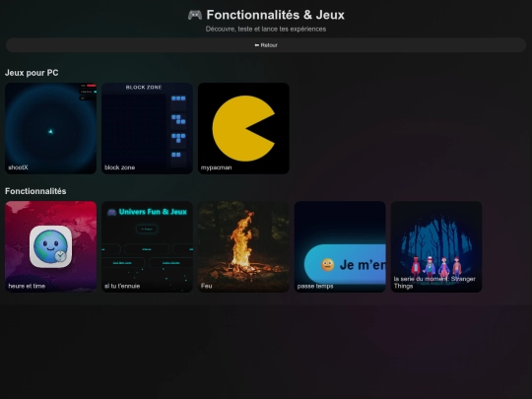Click the spaceship in shootX preview
This screenshot has height=399, width=532.
point(50,132)
